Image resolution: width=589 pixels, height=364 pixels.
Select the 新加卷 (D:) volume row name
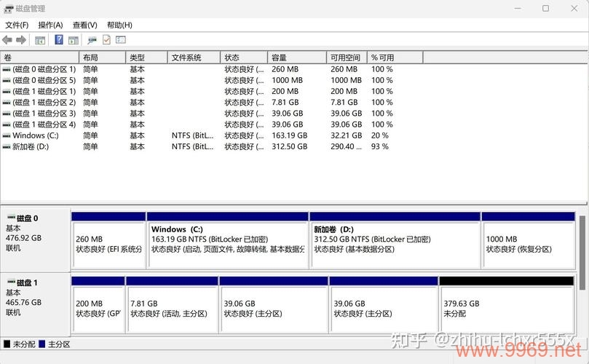click(31, 146)
